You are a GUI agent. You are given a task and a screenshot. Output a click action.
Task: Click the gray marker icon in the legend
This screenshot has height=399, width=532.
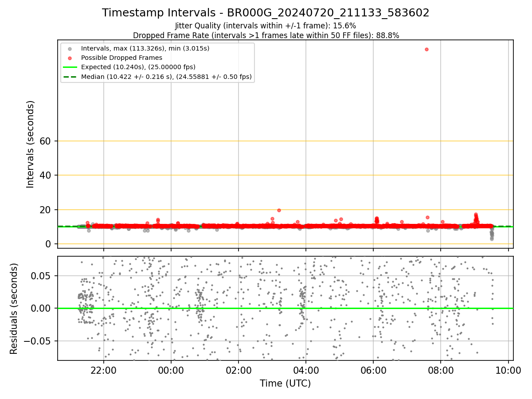[x=70, y=48]
